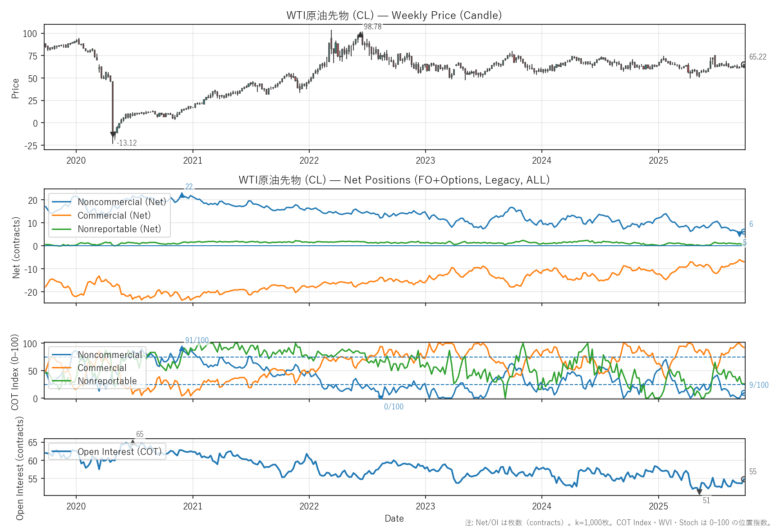
Task: Click the 2023 tick label under the price chart
Action: [x=425, y=161]
